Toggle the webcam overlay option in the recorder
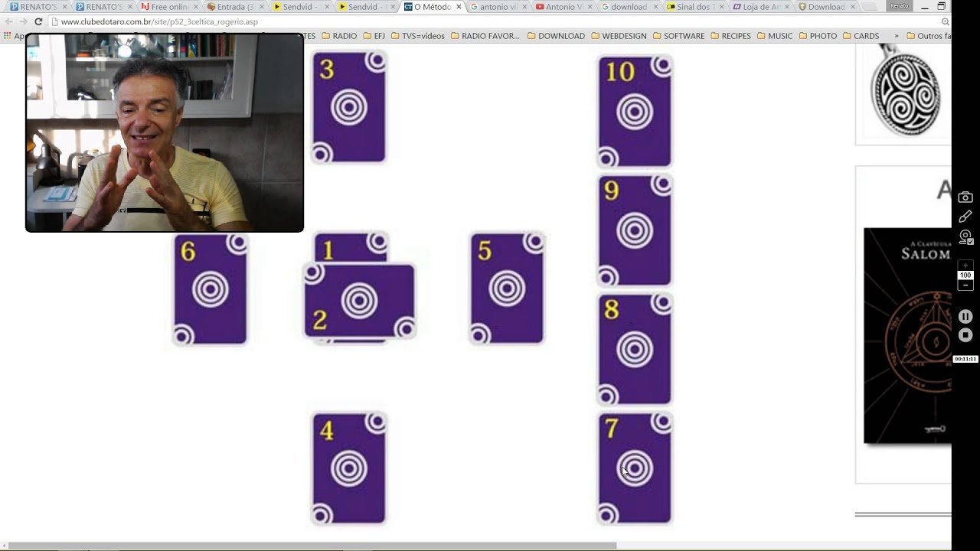The height and width of the screenshot is (551, 980). coord(965,236)
